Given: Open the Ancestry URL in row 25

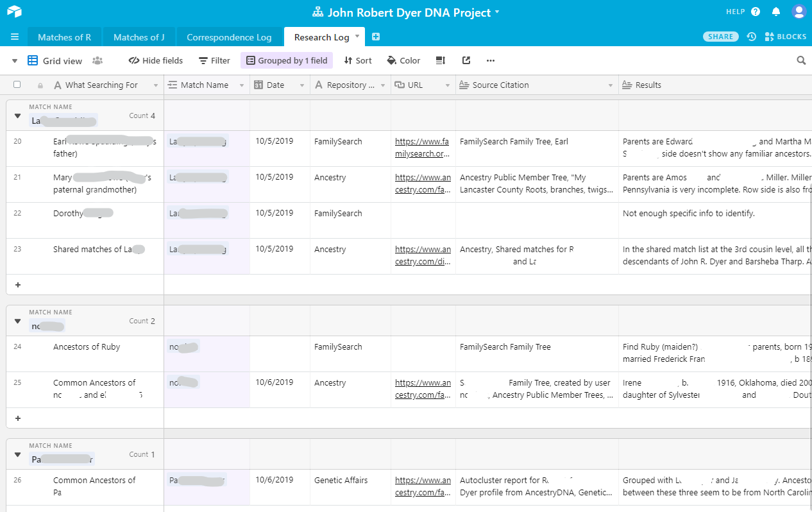Looking at the screenshot, I should [x=423, y=389].
